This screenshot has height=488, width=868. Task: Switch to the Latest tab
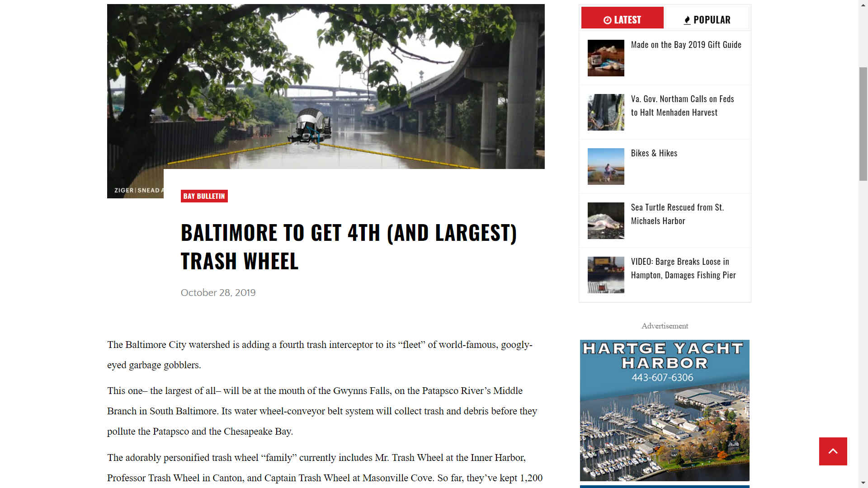[x=622, y=18]
